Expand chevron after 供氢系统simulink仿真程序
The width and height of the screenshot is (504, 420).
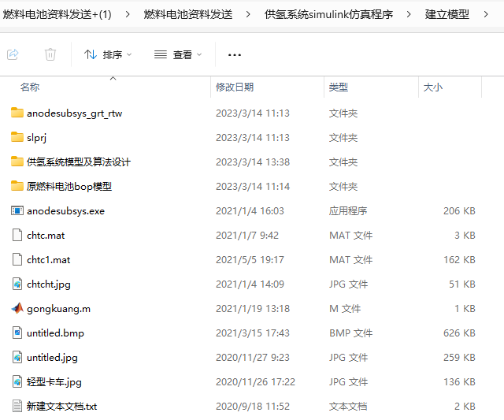409,14
